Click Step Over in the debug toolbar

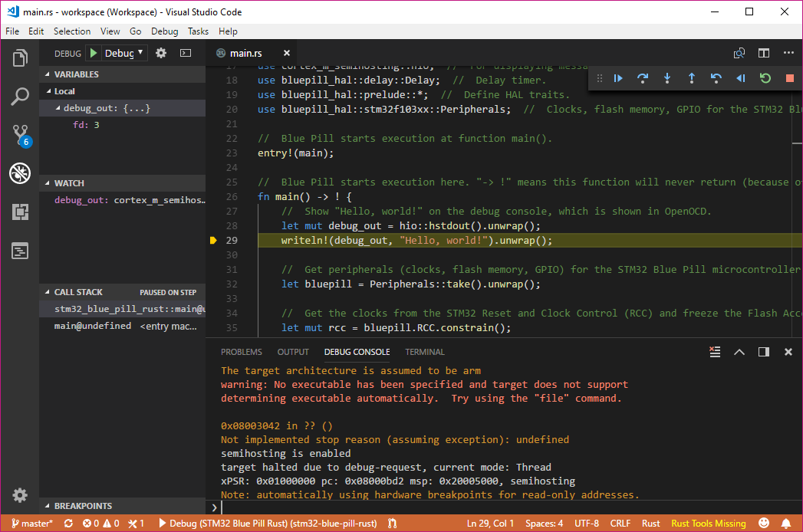point(642,78)
